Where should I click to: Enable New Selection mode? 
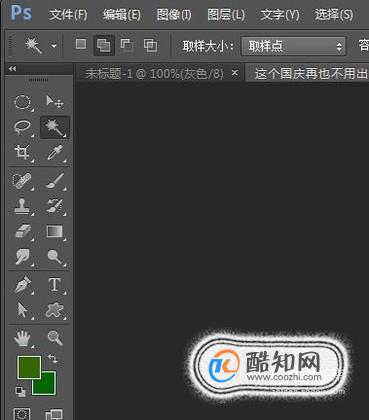pos(81,44)
